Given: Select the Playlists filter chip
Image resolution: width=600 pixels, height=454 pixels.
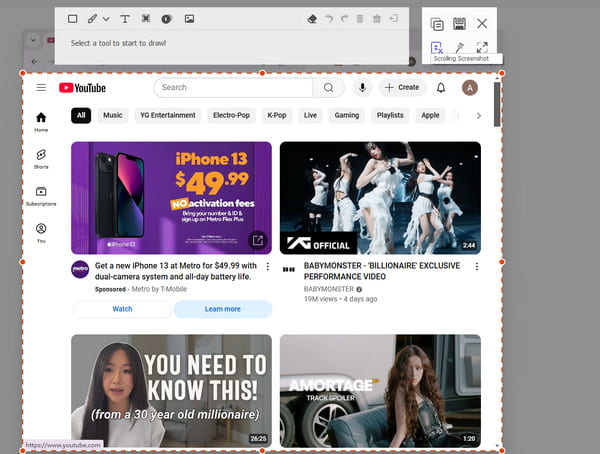Looking at the screenshot, I should tap(390, 115).
